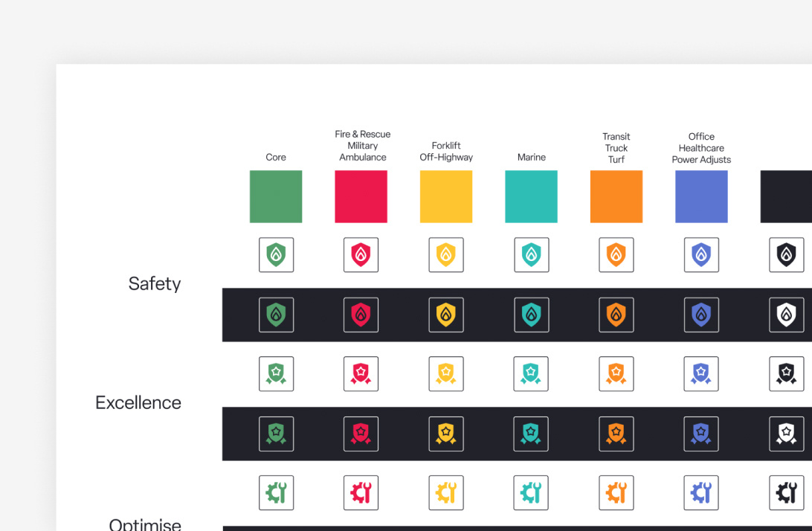Viewport: 812px width, 531px height.
Task: Click the red excellence badge on dark background
Action: 361,434
